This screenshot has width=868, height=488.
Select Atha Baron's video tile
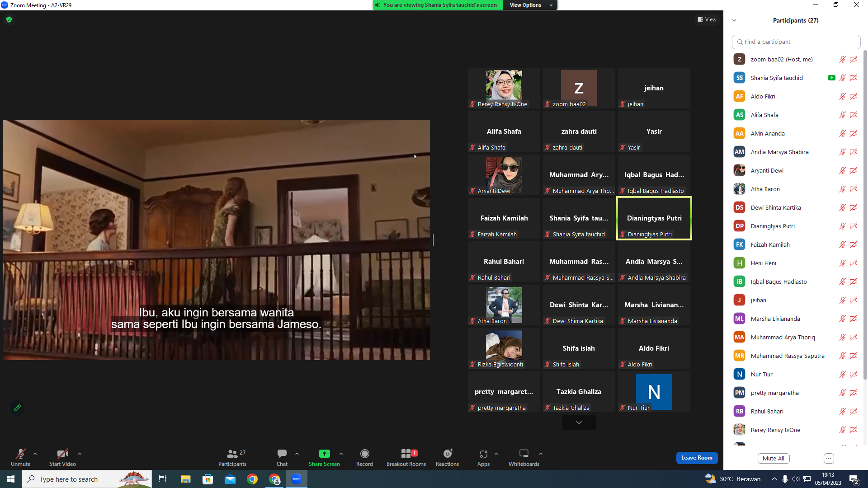tap(504, 305)
